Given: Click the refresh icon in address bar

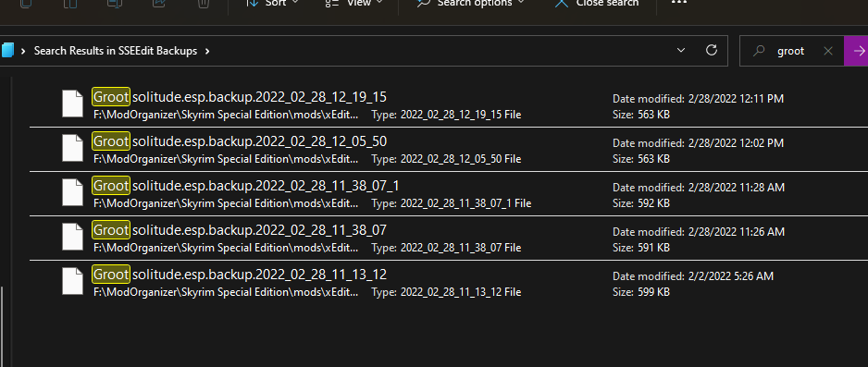Looking at the screenshot, I should click(712, 50).
